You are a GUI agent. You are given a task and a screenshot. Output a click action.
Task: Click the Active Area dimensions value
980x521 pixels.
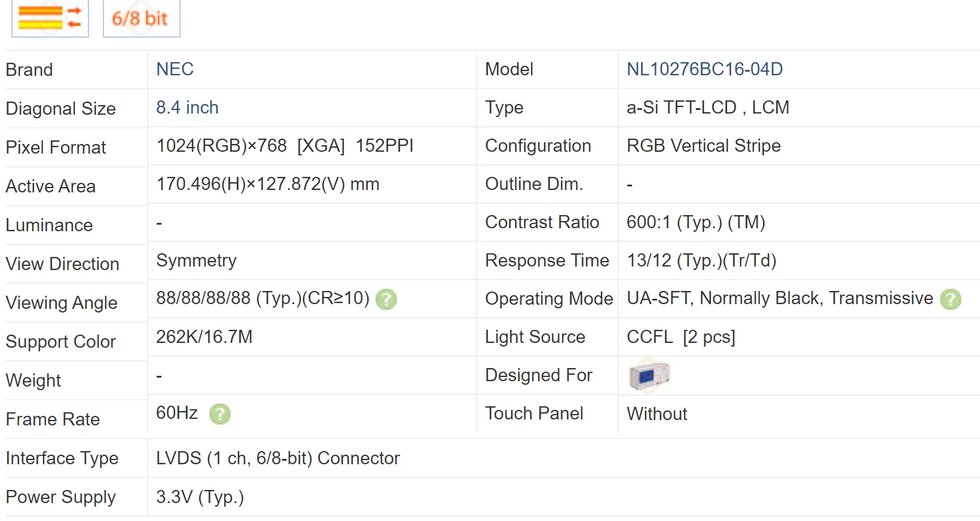(x=267, y=184)
